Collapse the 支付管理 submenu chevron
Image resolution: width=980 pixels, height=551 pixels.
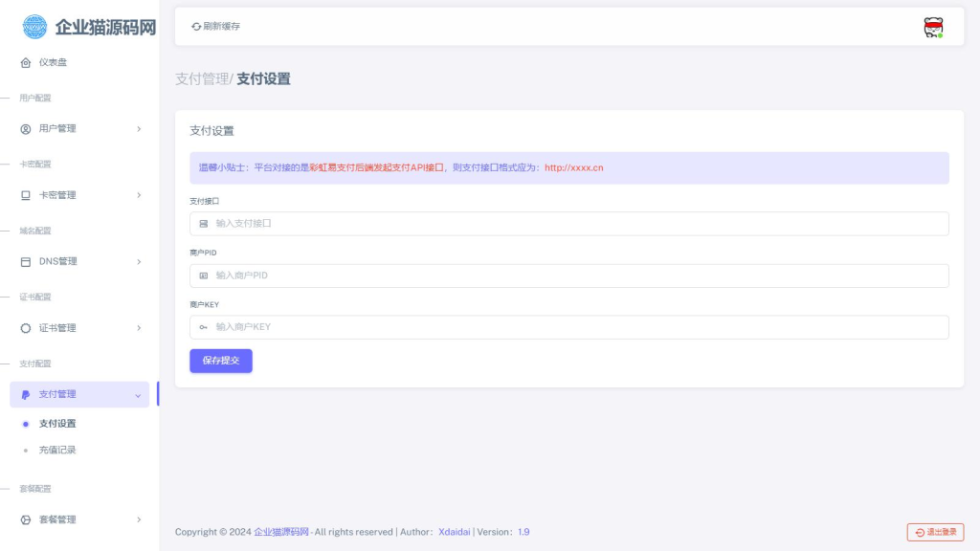tap(137, 394)
